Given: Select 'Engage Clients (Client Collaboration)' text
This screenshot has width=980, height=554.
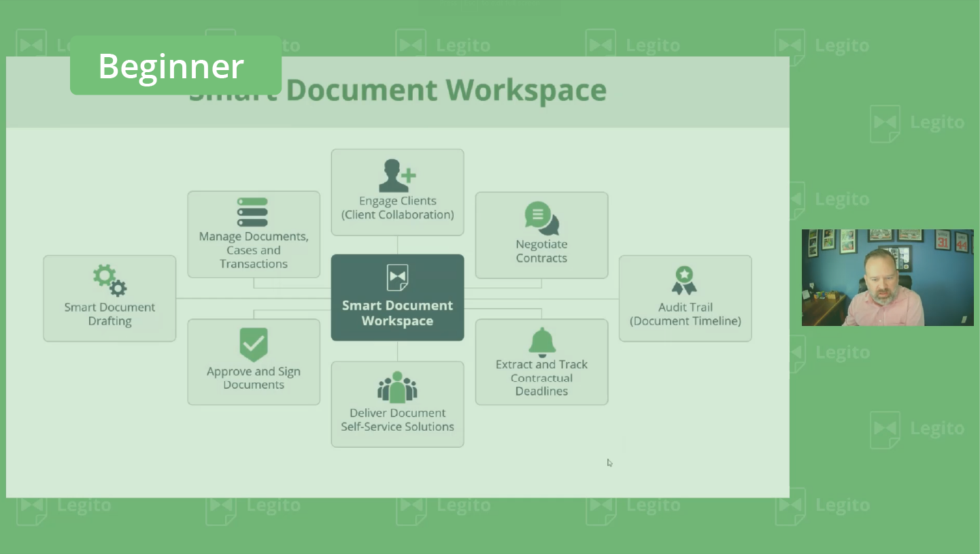Looking at the screenshot, I should click(x=397, y=208).
